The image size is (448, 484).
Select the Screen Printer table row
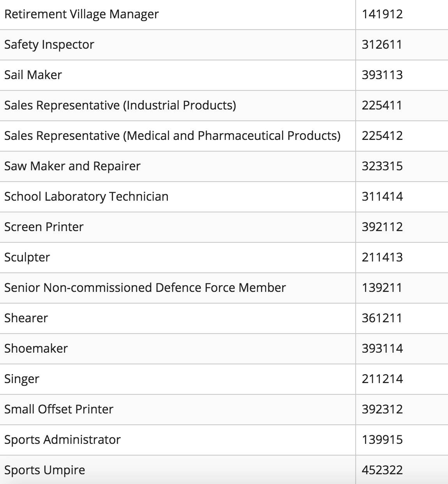(x=44, y=227)
